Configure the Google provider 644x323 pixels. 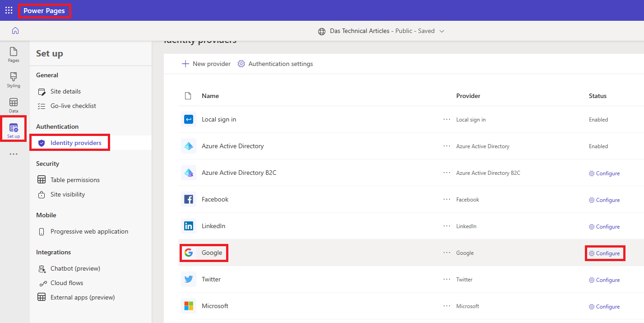(604, 253)
